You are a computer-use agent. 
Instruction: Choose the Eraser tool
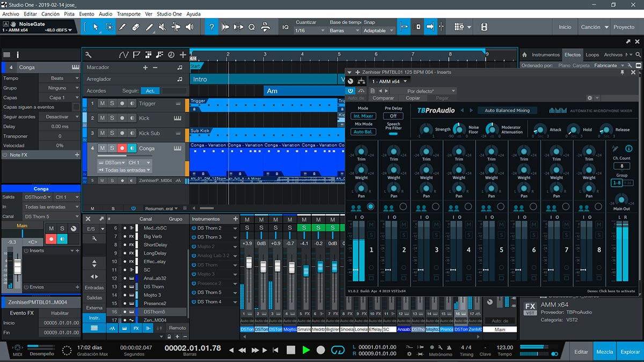tap(135, 27)
